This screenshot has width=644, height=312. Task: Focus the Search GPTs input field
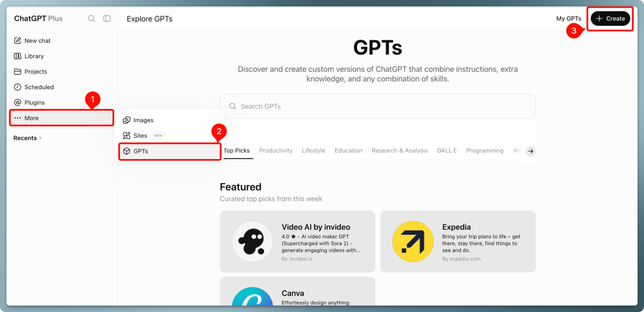(377, 106)
